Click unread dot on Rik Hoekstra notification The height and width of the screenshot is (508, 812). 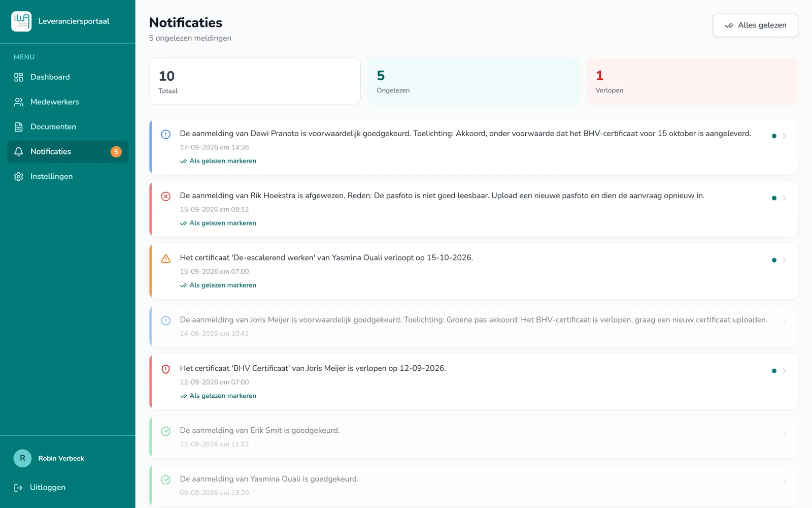pyautogui.click(x=774, y=198)
